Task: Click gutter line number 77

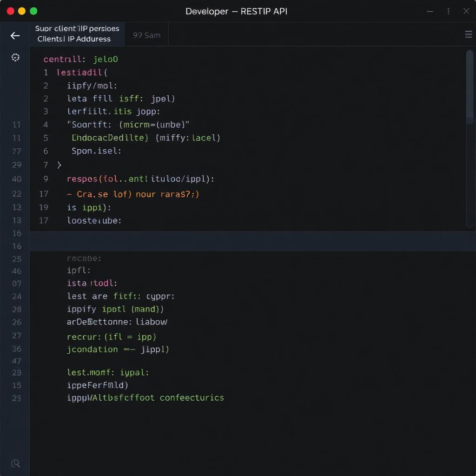Action: point(17,152)
